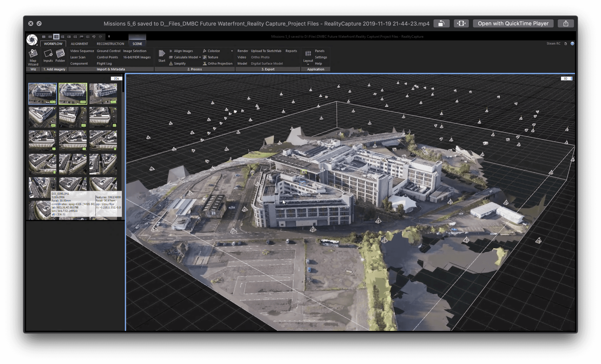The image size is (601, 364).
Task: Click the Ortho Projection icon
Action: (205, 64)
